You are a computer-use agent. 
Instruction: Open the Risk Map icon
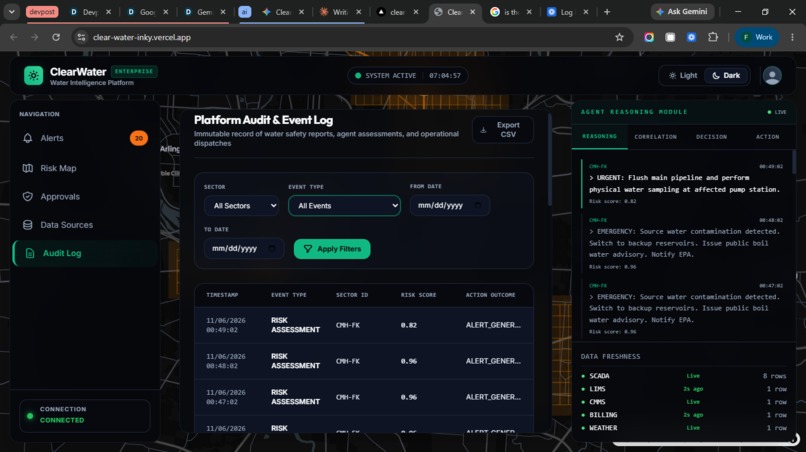pyautogui.click(x=28, y=168)
